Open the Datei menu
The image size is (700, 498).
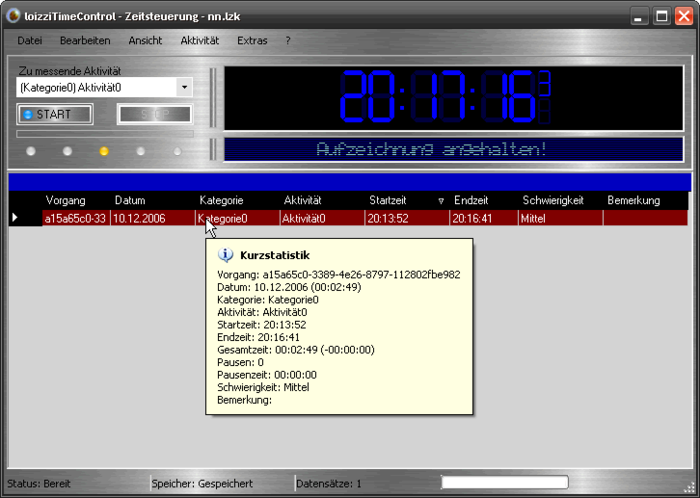coord(30,41)
